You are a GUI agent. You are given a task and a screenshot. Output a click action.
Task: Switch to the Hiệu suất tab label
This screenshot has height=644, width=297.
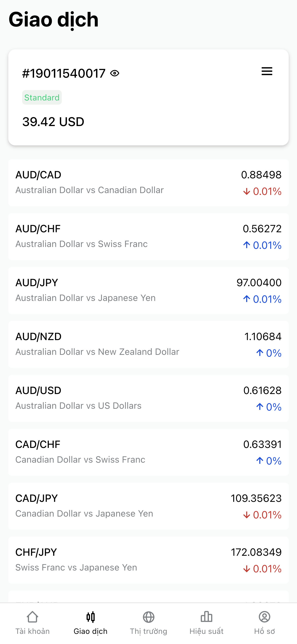[x=206, y=632]
